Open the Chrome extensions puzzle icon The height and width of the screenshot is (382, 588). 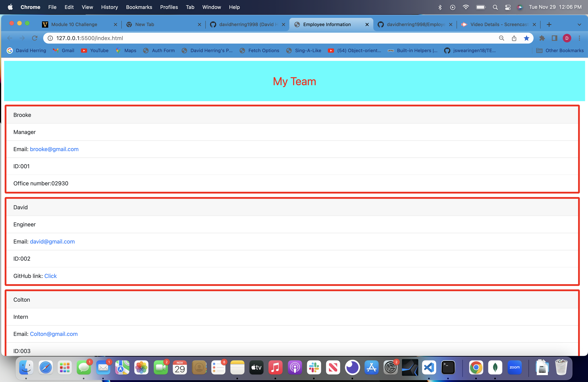(542, 38)
